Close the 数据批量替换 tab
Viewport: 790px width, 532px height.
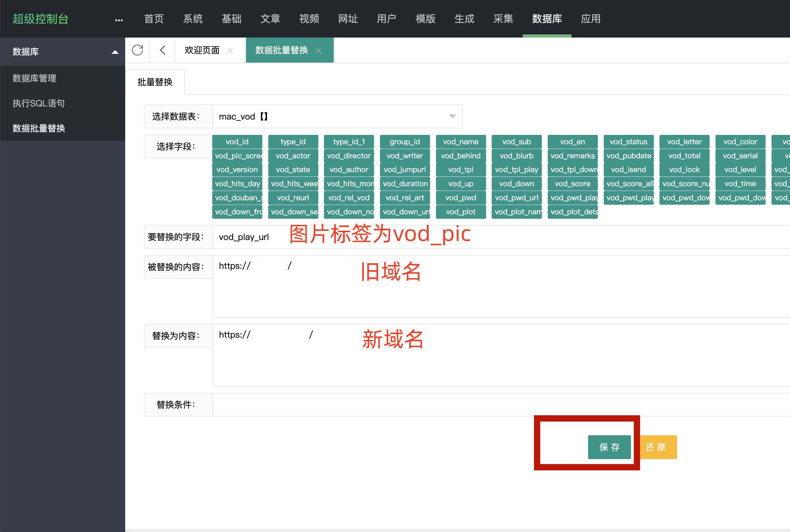319,51
